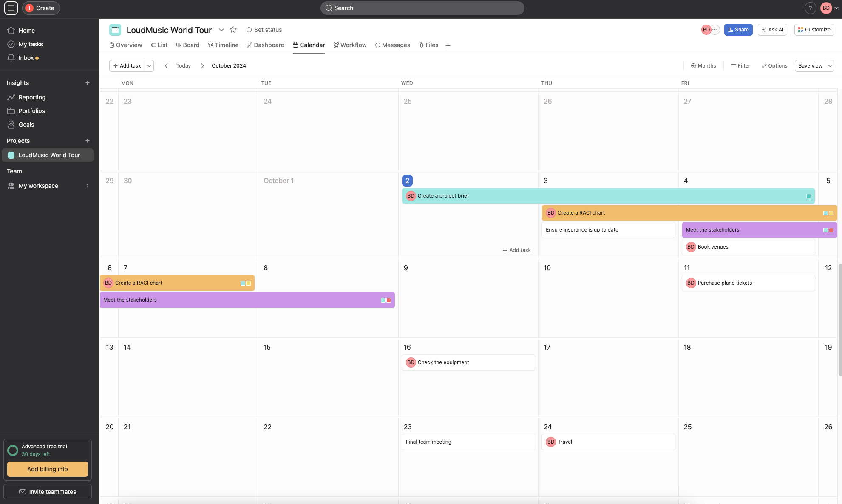Add a new tab with plus icon

pos(448,45)
